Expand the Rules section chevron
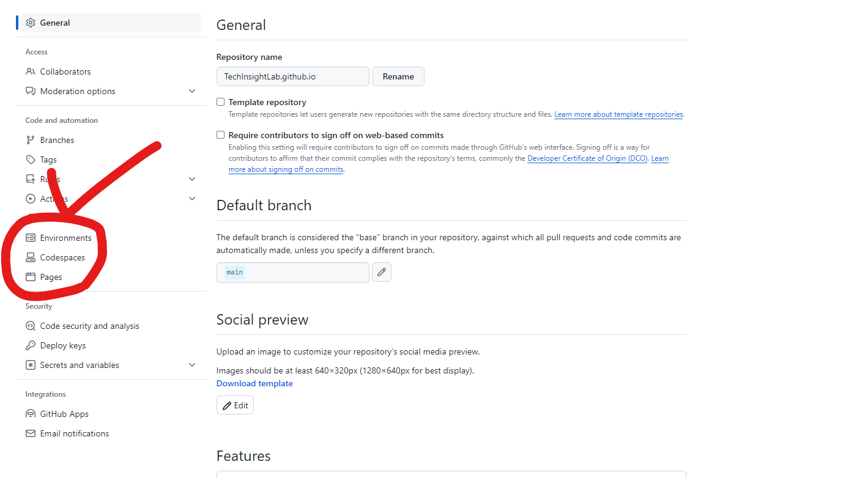This screenshot has width=868, height=478. pyautogui.click(x=192, y=179)
